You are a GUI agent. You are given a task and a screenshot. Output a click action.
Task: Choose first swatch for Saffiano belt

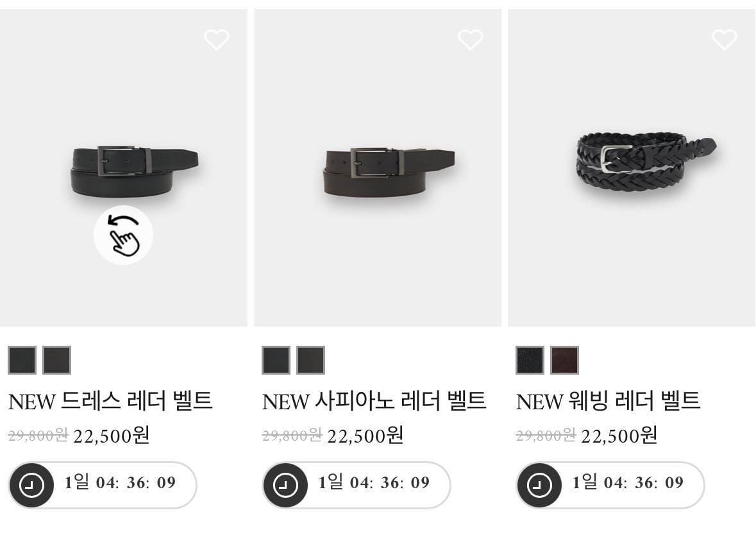pyautogui.click(x=276, y=360)
